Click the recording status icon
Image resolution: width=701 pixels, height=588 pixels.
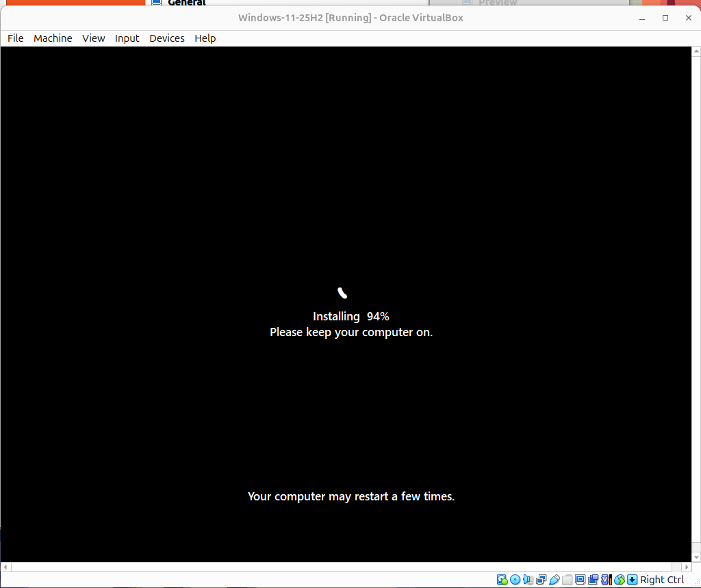click(x=592, y=579)
